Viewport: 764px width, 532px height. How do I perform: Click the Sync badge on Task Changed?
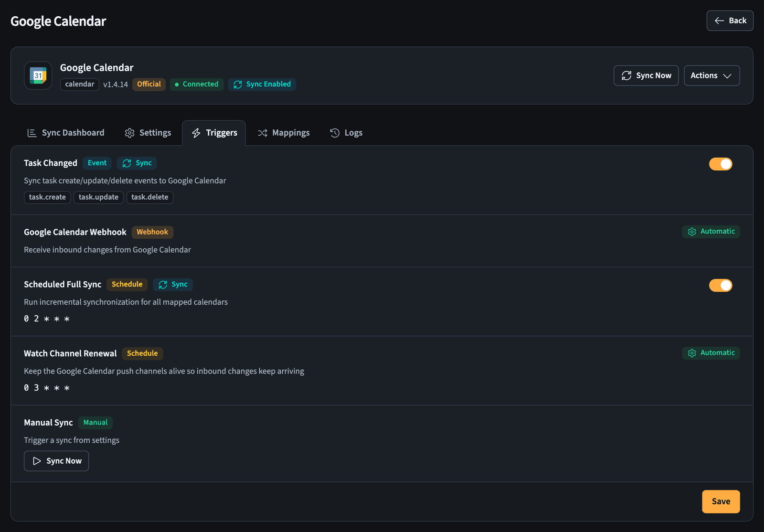pyautogui.click(x=137, y=163)
